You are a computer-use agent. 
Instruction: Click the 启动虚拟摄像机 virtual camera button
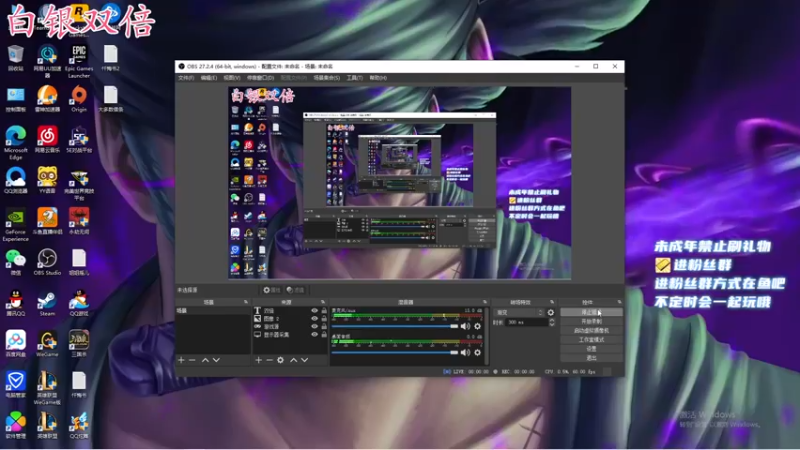click(x=591, y=331)
